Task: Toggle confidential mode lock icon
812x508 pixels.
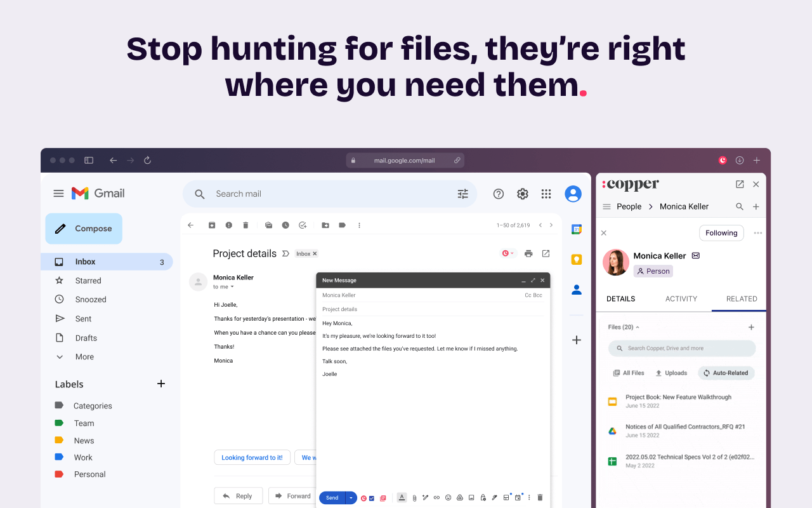Action: (483, 498)
